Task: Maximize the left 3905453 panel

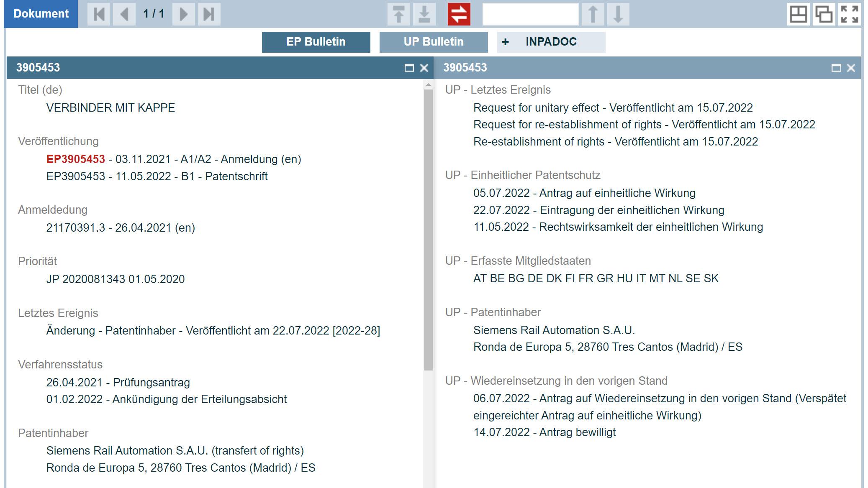Action: [409, 68]
